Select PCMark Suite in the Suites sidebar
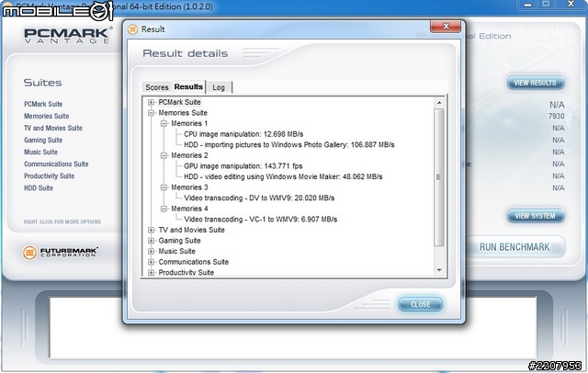Image resolution: width=588 pixels, height=373 pixels. pyautogui.click(x=43, y=104)
